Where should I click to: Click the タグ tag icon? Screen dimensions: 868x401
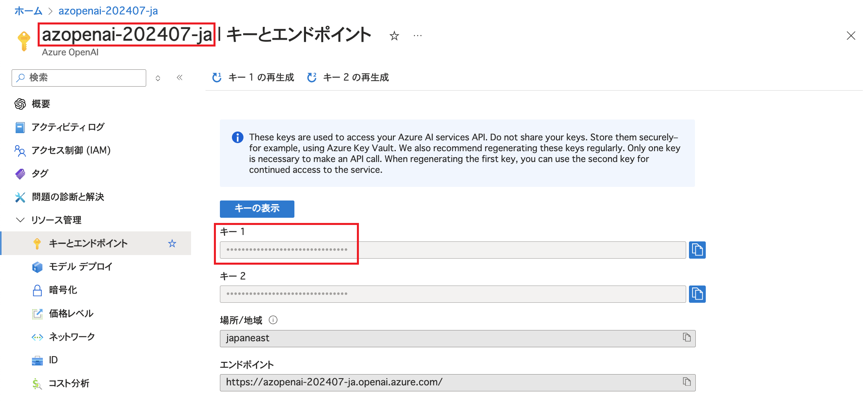tap(20, 174)
